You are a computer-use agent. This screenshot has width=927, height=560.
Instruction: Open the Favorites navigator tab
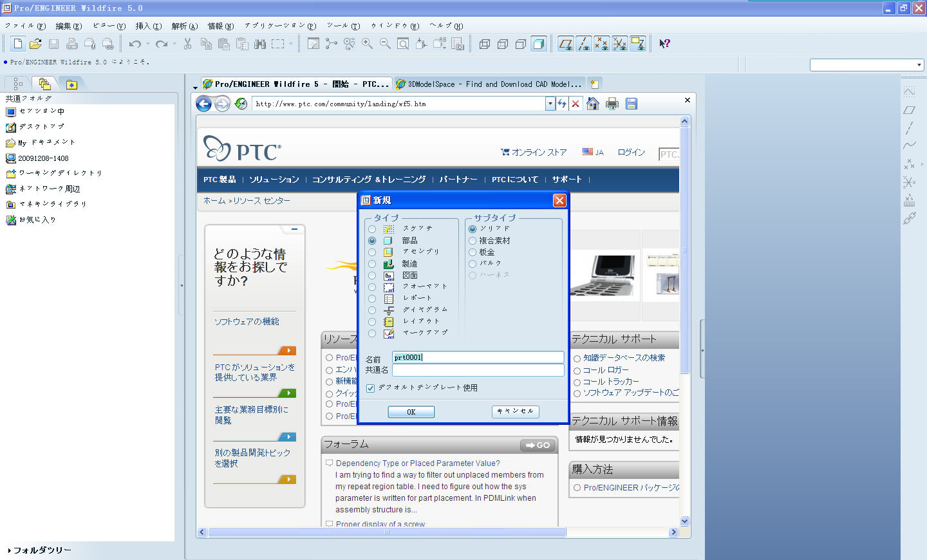(x=71, y=84)
